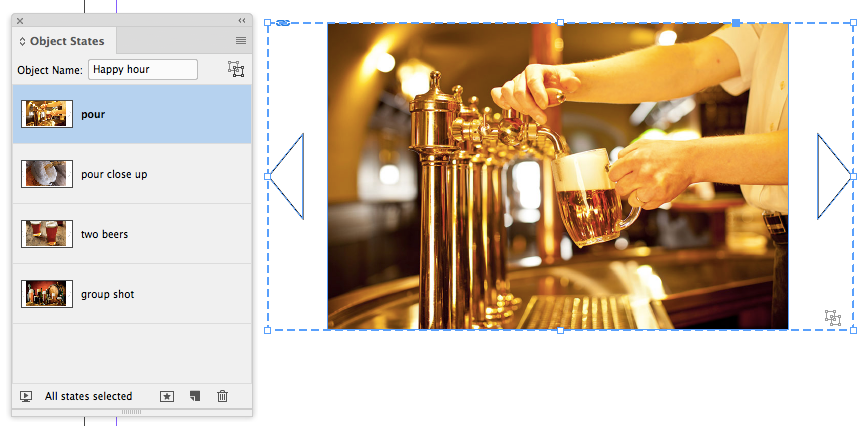This screenshot has width=864, height=426.
Task: Click the panel resize grip at the bottom
Action: 132,412
